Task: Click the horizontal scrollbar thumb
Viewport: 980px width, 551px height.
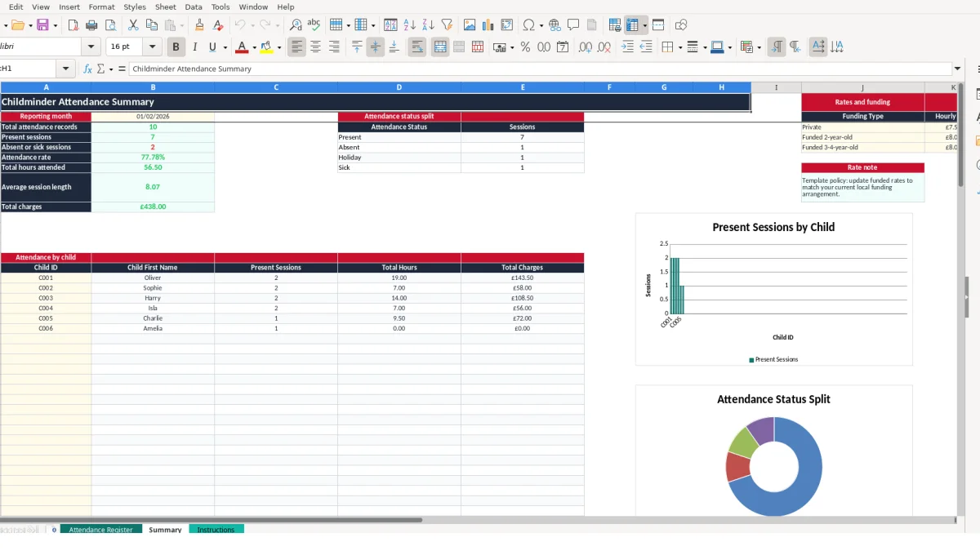Action: [211, 519]
